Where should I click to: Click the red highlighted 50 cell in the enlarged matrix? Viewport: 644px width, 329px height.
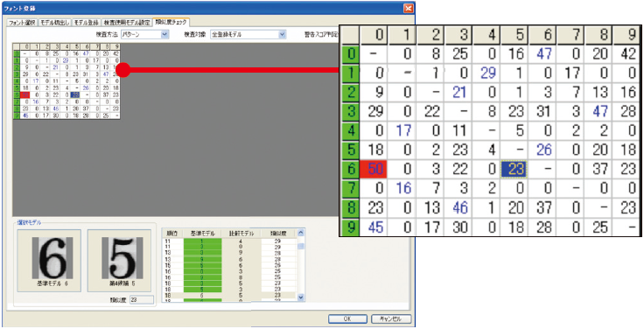[373, 169]
